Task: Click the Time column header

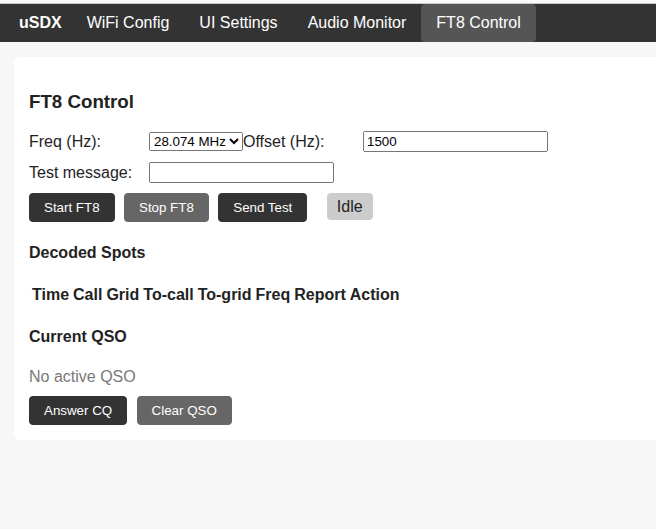Action: (50, 295)
